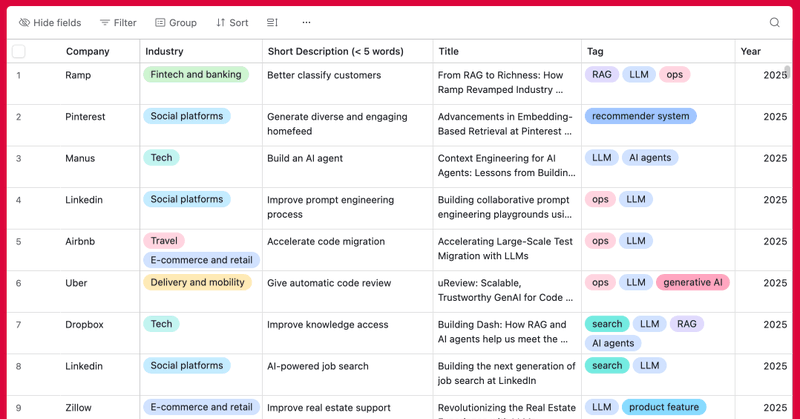Click the Social platforms tag in Pinterest row

point(187,116)
